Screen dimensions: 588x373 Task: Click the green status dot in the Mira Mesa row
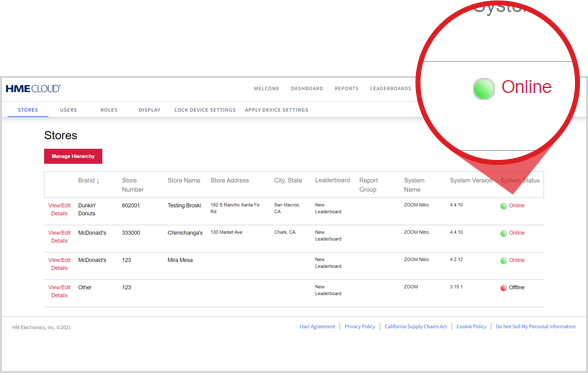(x=504, y=261)
